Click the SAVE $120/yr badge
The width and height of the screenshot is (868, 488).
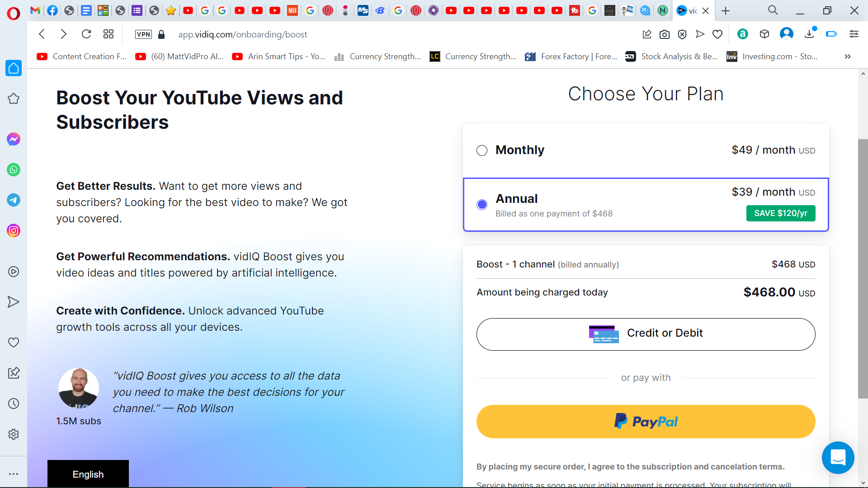pyautogui.click(x=781, y=213)
